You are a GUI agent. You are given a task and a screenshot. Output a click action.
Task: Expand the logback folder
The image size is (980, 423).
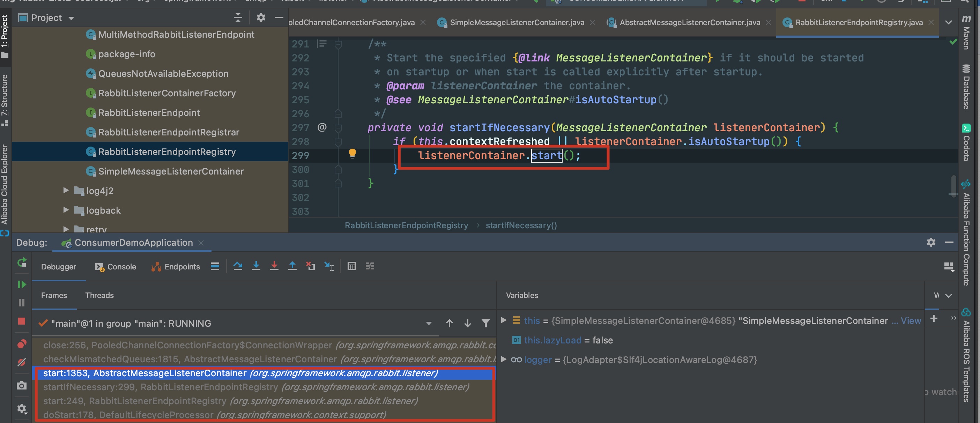coord(66,210)
